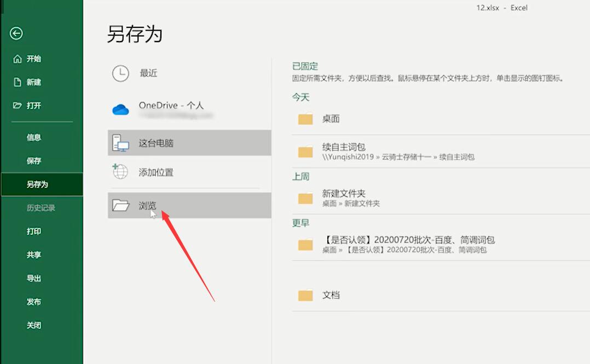The height and width of the screenshot is (364, 590).
Task: Click the folder icon for 浏览
Action: click(x=120, y=205)
